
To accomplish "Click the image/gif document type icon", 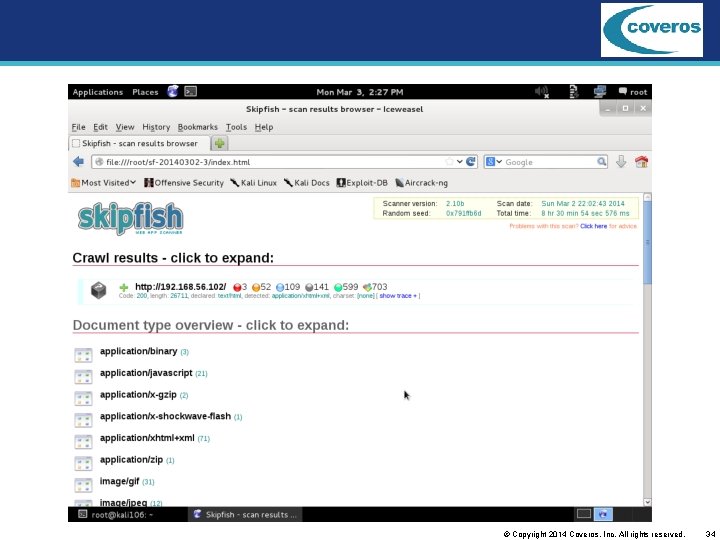I will (x=83, y=484).
